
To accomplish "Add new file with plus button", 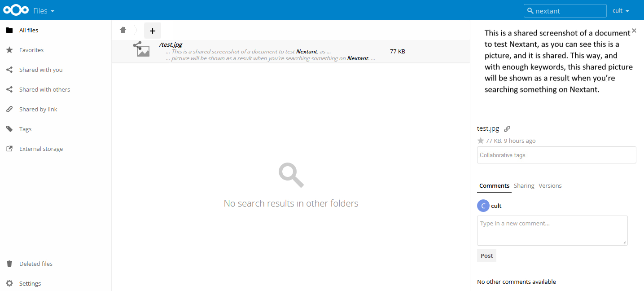I will coord(152,31).
